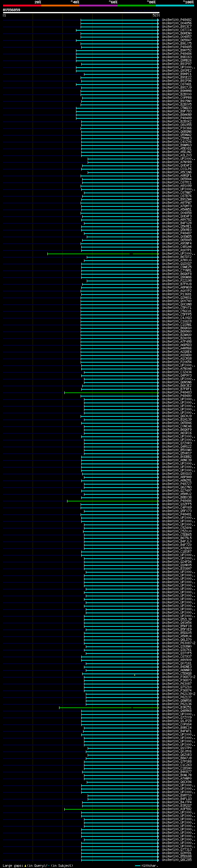
Task: Select hit UniRef100_A3LZ03
Action: pos(176,155)
